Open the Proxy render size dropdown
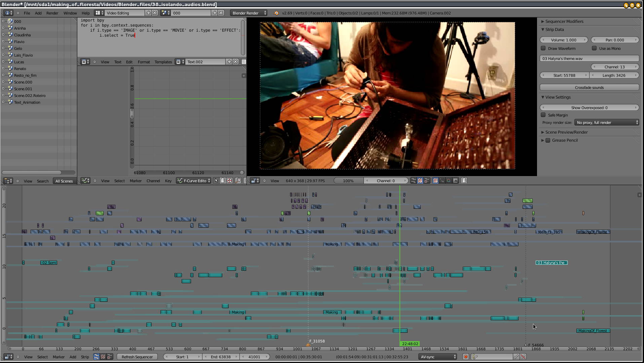 point(607,123)
